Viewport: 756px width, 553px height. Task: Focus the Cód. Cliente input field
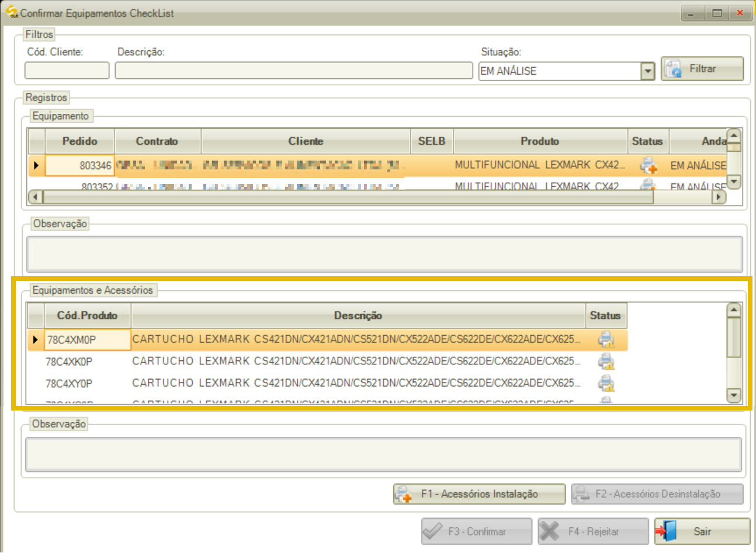(67, 71)
